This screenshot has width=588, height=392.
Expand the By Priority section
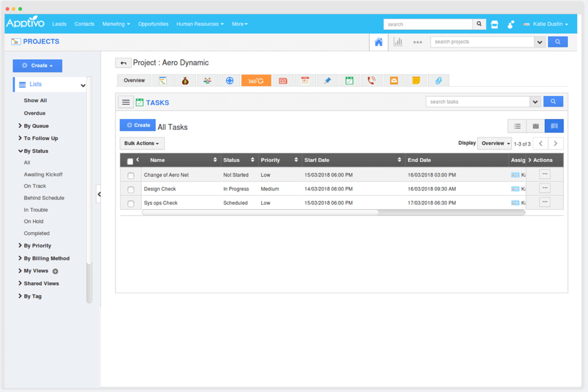click(x=37, y=245)
